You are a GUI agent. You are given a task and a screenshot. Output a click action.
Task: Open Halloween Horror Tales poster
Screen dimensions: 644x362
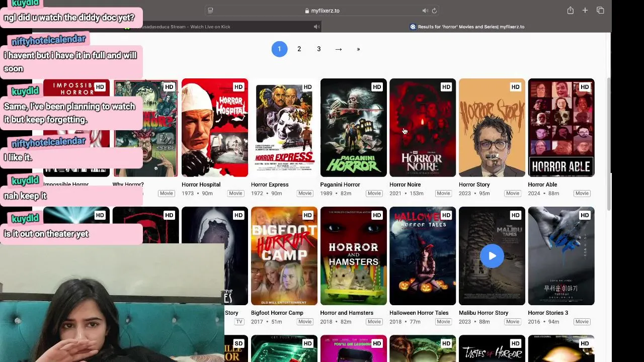(x=423, y=256)
